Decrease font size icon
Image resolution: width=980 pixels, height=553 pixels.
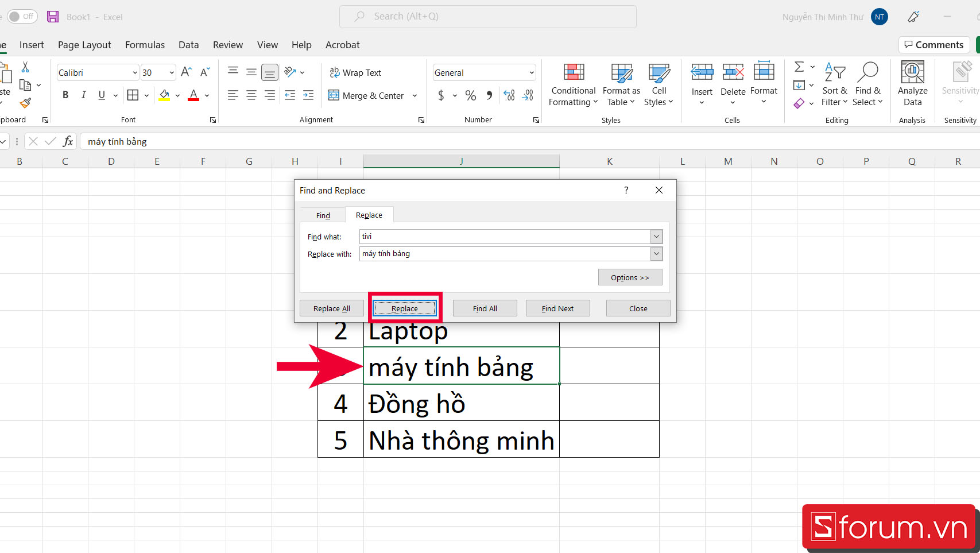click(205, 72)
